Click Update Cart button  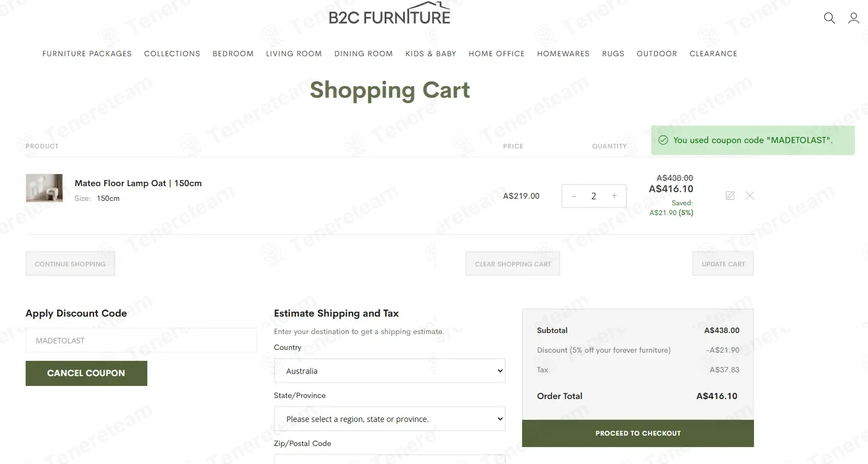coord(723,264)
